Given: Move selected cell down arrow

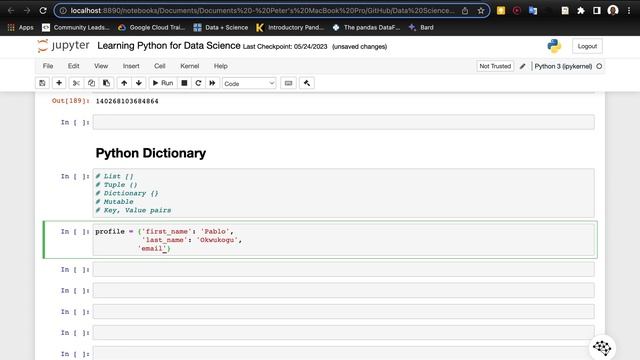Looking at the screenshot, I should [139, 83].
